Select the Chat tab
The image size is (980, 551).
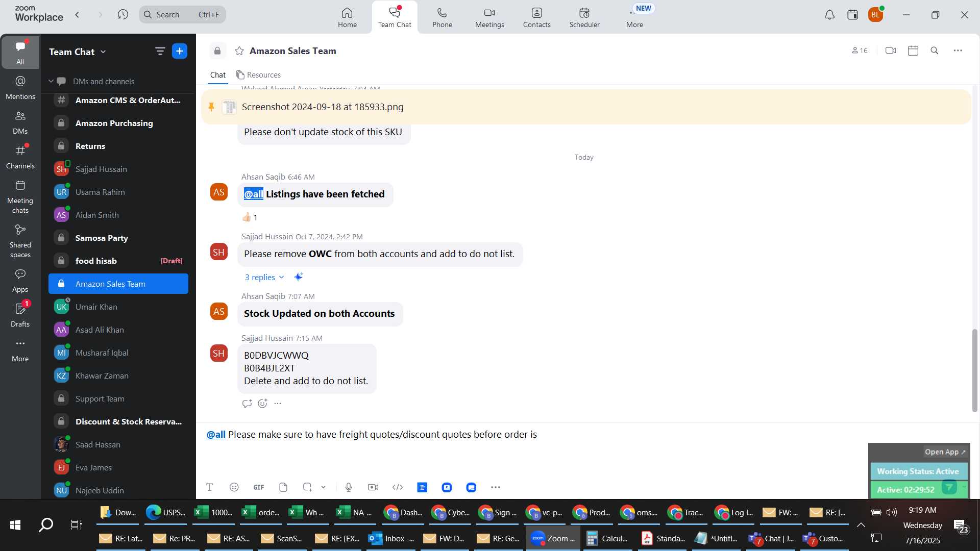(x=218, y=75)
